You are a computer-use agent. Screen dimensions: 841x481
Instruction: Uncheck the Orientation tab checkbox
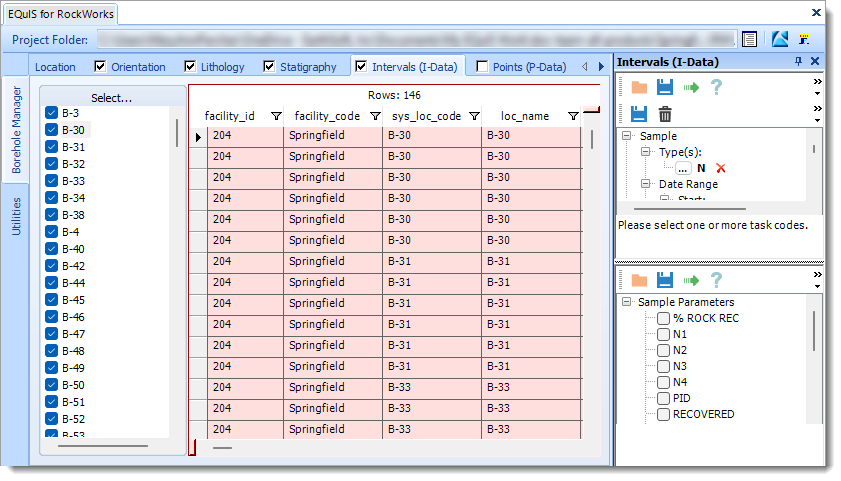pyautogui.click(x=100, y=66)
